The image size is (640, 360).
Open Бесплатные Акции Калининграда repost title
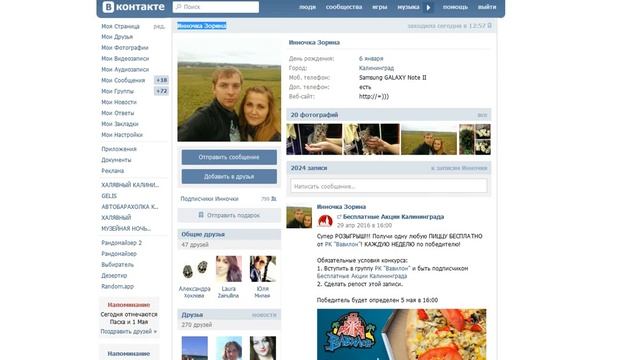393,217
